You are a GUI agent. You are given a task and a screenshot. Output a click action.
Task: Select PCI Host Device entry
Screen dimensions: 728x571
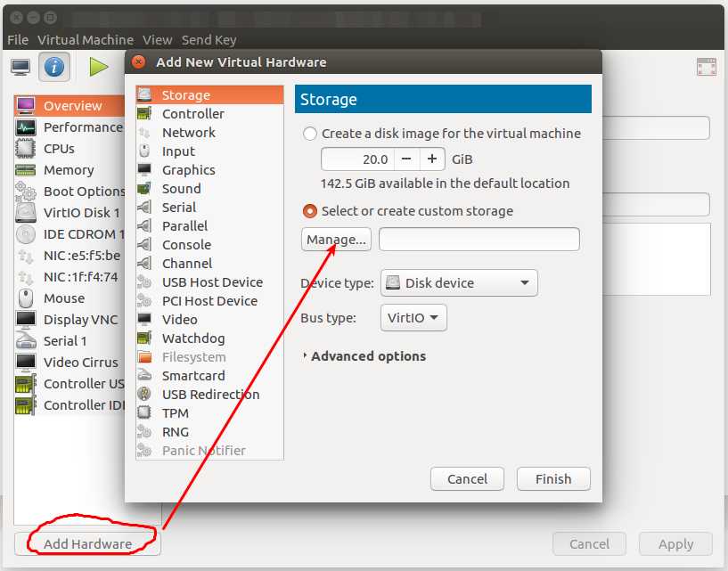[x=209, y=301]
